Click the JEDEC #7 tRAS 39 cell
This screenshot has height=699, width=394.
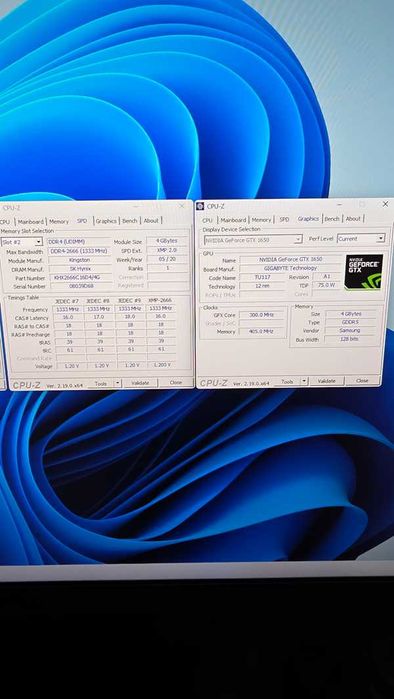69,342
